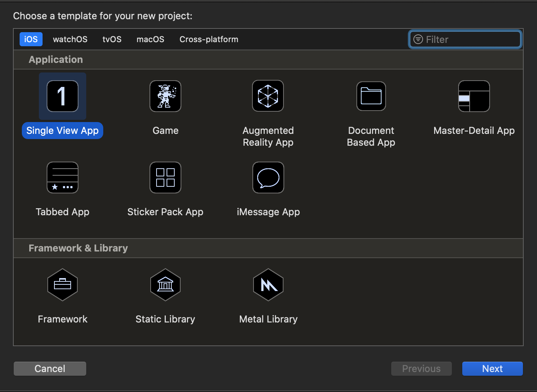The image size is (537, 392).
Task: Switch to the iOS platform tab
Action: (31, 39)
